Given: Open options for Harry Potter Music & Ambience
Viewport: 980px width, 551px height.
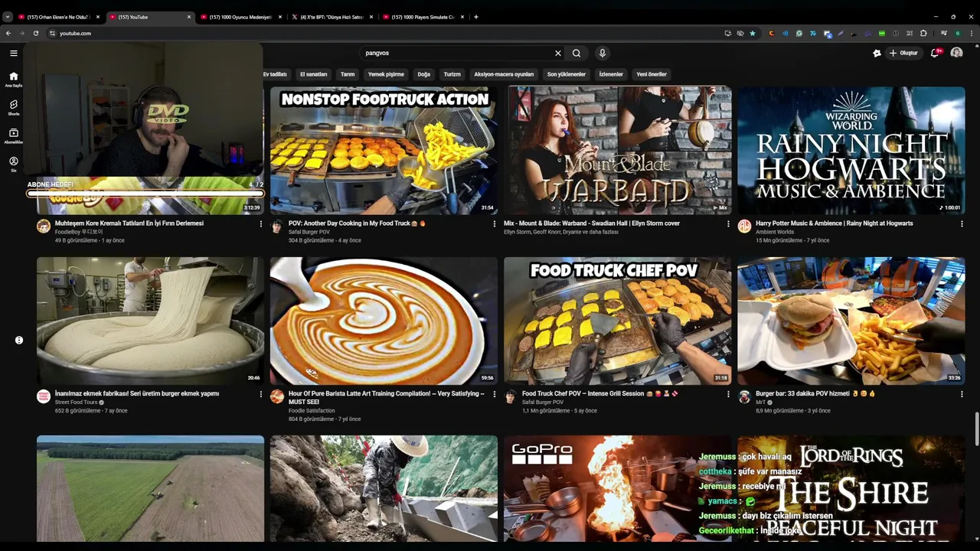Looking at the screenshot, I should click(962, 224).
